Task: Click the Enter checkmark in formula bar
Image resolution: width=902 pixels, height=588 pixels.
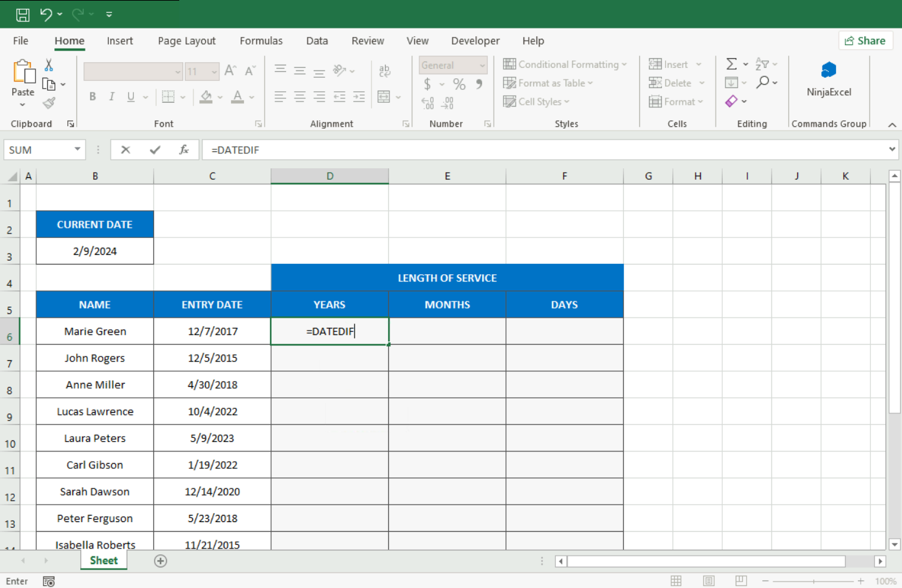Action: click(x=155, y=150)
